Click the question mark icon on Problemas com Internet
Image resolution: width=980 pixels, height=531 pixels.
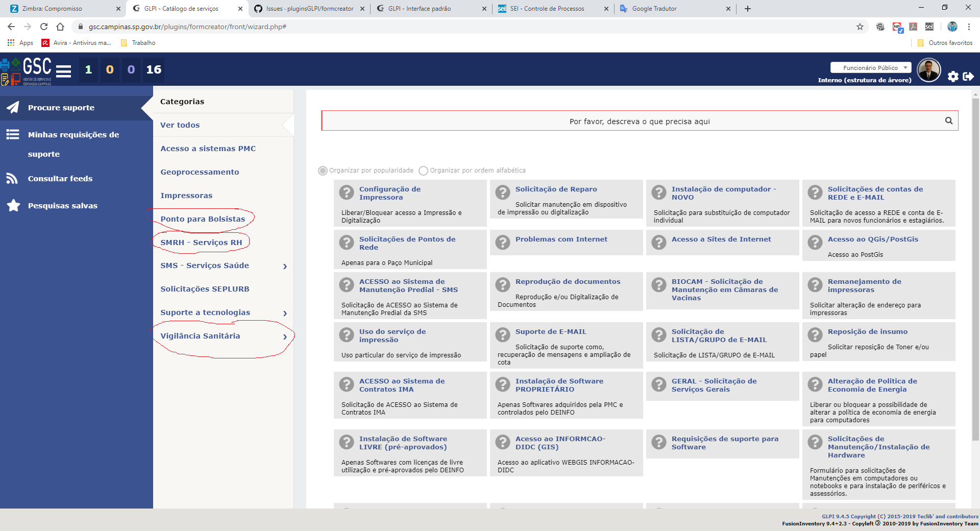(x=503, y=243)
